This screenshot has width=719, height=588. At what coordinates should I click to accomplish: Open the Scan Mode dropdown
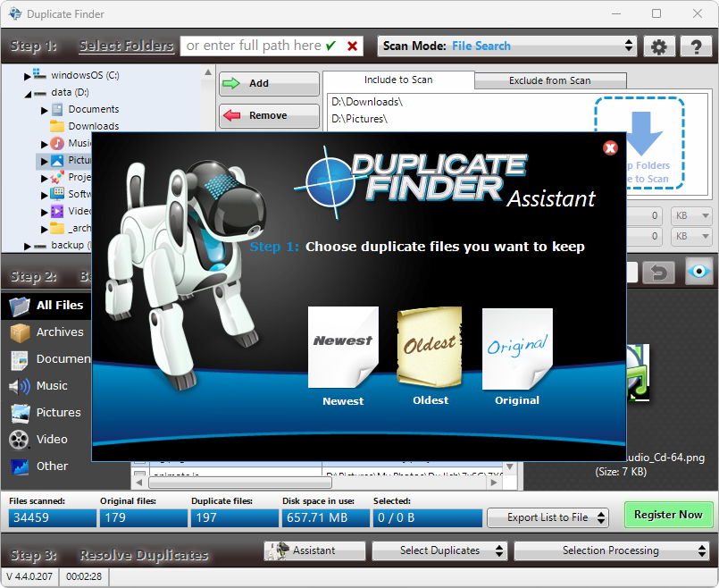506,46
